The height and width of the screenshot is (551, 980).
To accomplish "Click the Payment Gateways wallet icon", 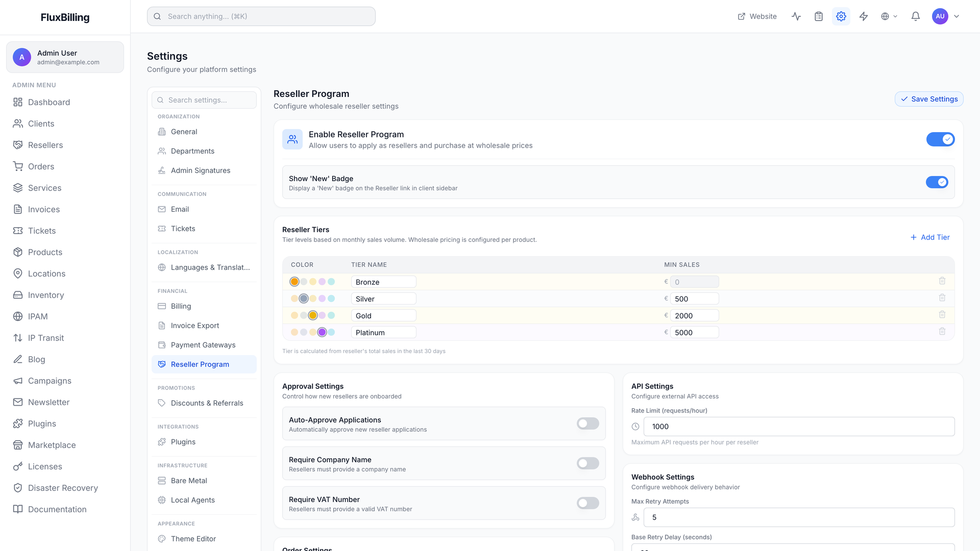I will click(162, 345).
